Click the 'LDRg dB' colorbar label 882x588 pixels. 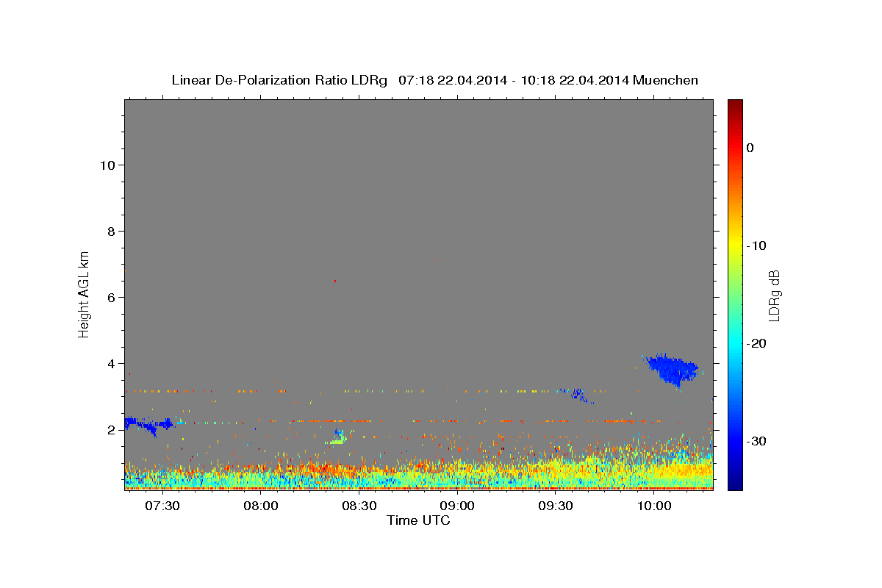(x=773, y=295)
